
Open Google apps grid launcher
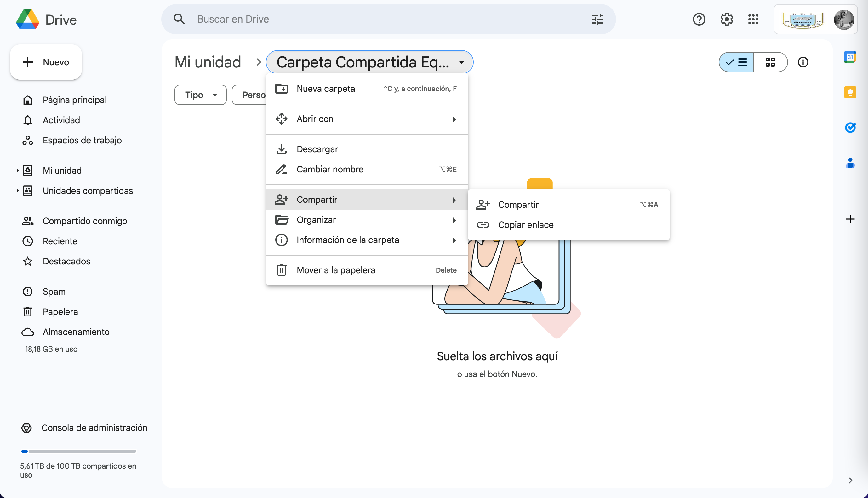(753, 19)
